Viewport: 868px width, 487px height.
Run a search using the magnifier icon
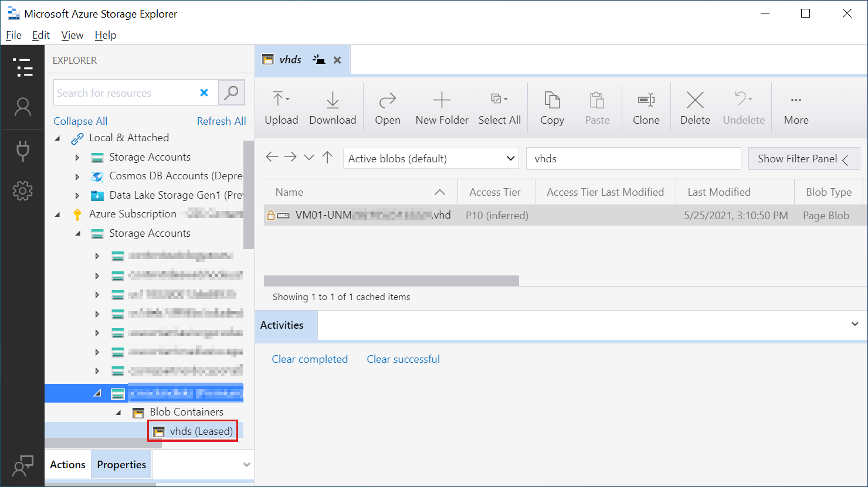231,92
